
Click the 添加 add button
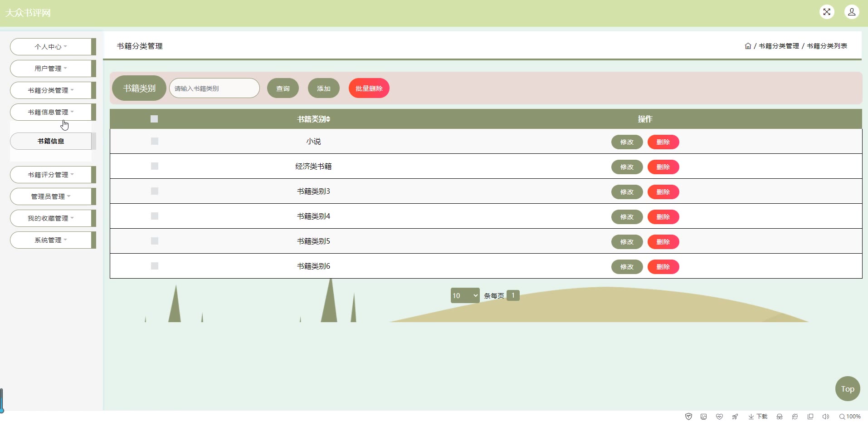pos(324,88)
